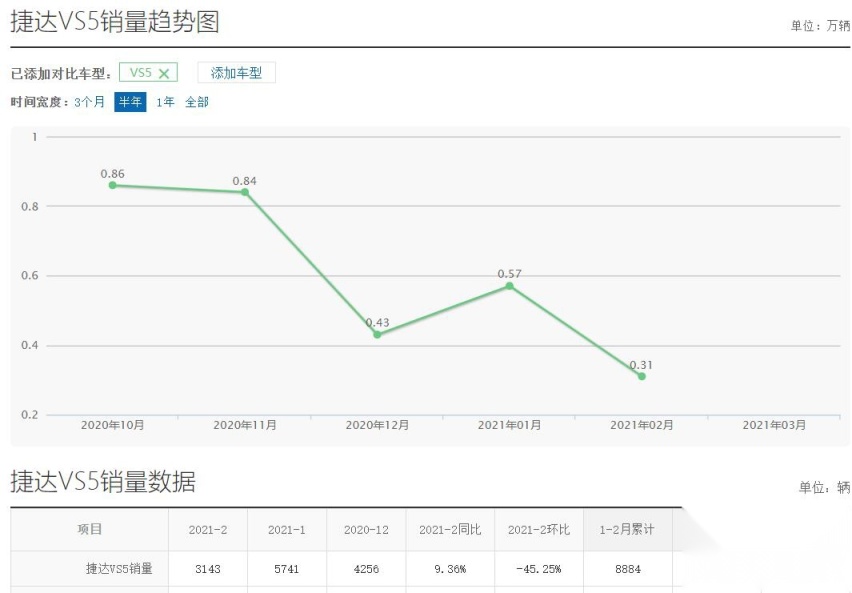The image size is (852, 593).
Task: Click the 4256 sales cell
Action: 366,569
